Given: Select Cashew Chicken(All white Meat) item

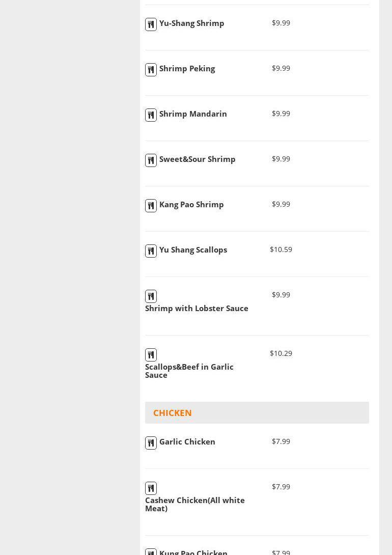Looking at the screenshot, I should point(194,504).
